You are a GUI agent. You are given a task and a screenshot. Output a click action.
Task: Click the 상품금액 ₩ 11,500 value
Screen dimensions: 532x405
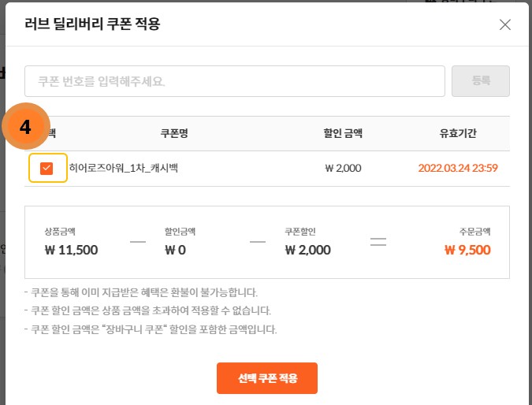coord(71,251)
